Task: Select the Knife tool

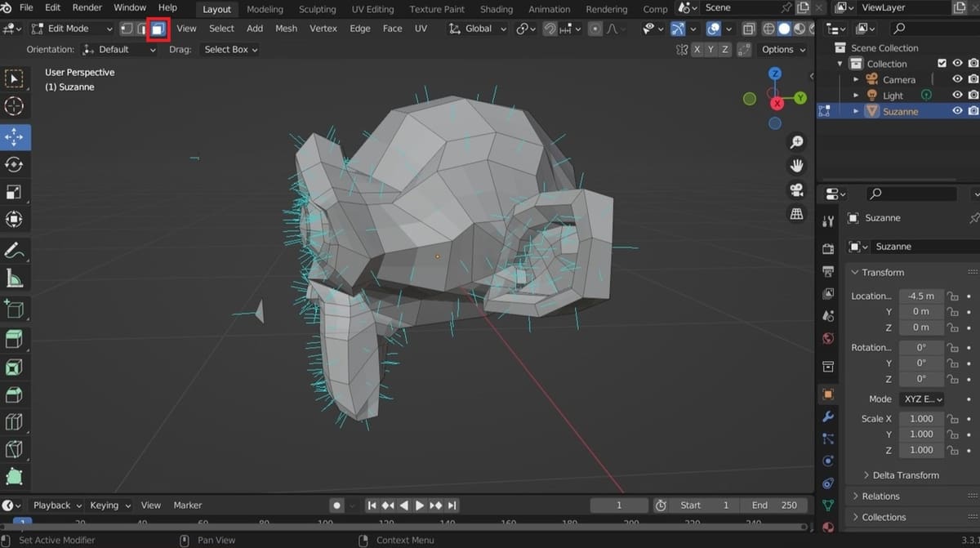Action: (x=14, y=450)
